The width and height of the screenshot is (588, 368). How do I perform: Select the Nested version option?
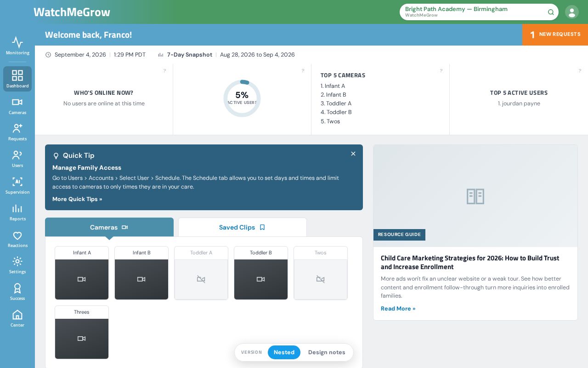[x=284, y=352]
